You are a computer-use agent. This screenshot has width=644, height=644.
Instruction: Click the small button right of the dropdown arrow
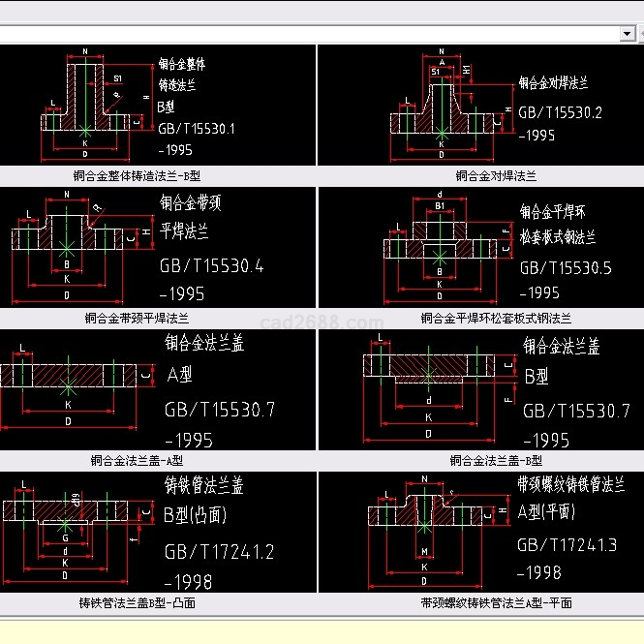click(639, 33)
